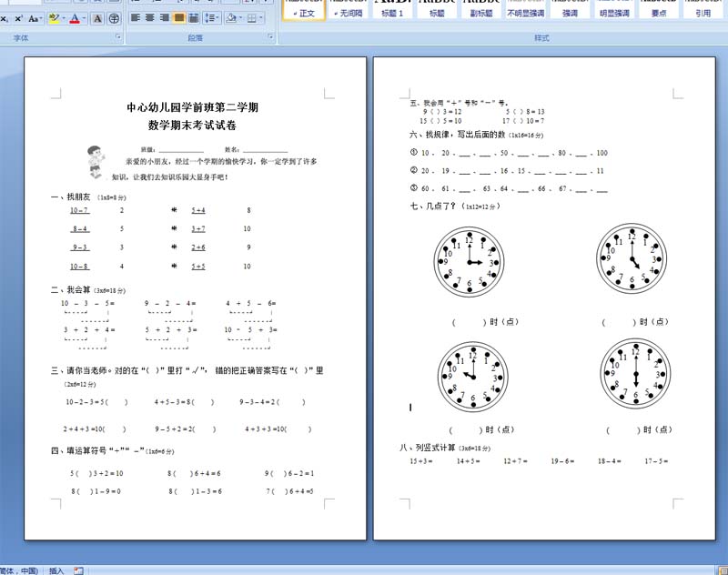
Task: Open the Change Case (Aa) menu
Action: (35, 18)
